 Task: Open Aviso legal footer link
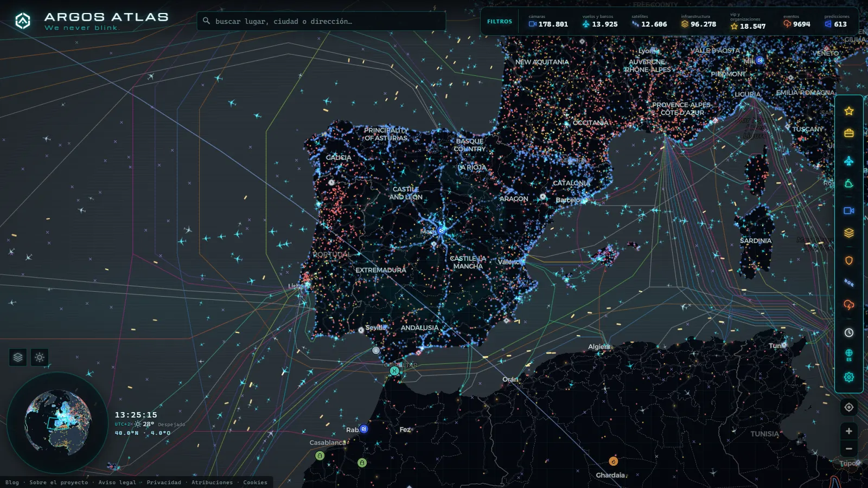(117, 482)
